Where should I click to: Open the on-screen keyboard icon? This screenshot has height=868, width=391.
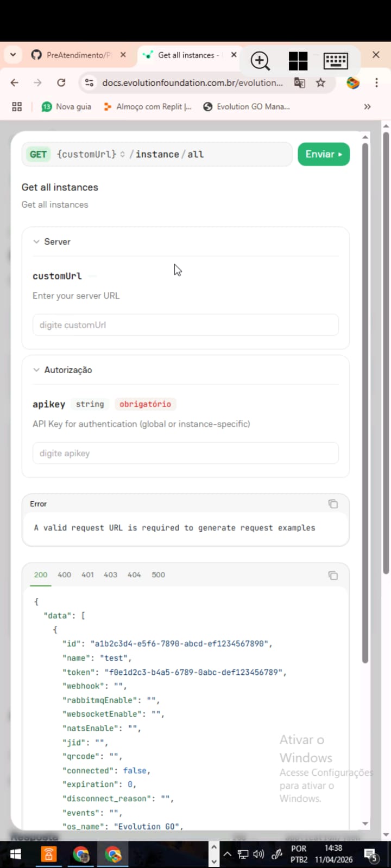click(336, 61)
